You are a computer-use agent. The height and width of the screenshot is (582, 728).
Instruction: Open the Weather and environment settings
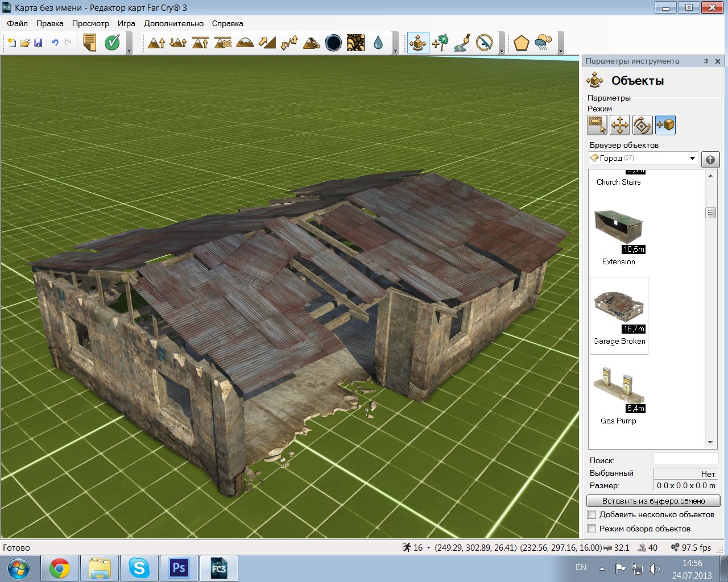(x=544, y=43)
